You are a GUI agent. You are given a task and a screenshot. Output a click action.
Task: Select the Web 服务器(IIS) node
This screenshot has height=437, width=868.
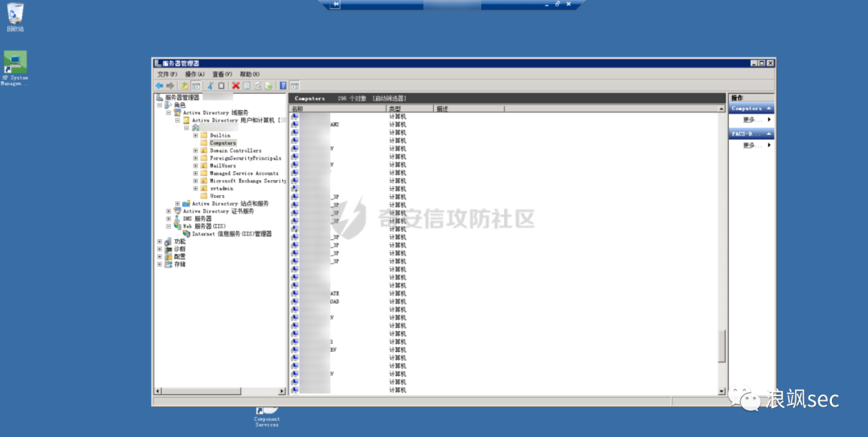(204, 227)
